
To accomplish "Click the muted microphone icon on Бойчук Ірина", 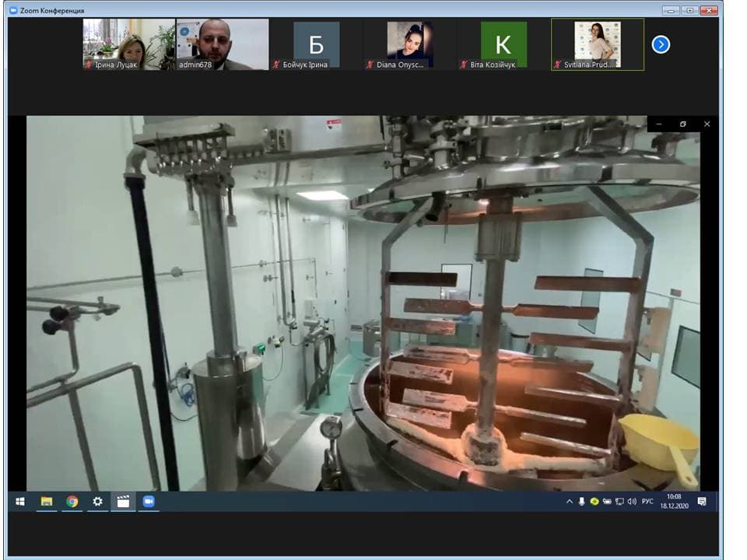I will 276,65.
